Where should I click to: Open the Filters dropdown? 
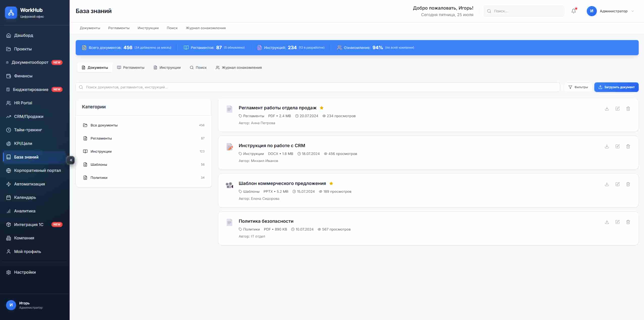coord(578,87)
